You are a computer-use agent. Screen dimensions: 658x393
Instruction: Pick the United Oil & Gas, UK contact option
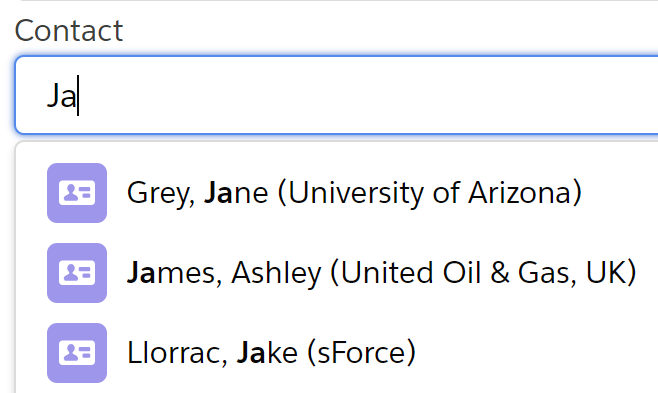pos(337,273)
